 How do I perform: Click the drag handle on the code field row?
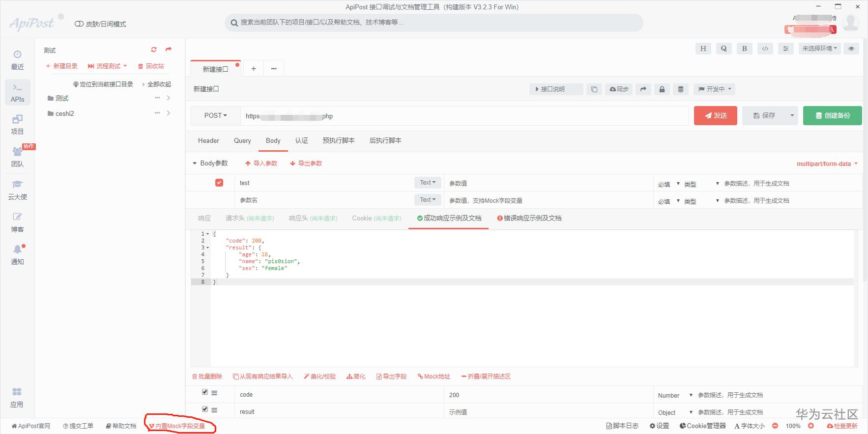[x=214, y=393]
